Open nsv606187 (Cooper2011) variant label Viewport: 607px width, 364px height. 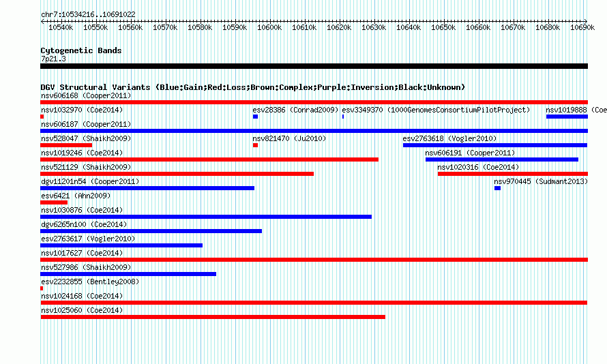click(x=86, y=124)
